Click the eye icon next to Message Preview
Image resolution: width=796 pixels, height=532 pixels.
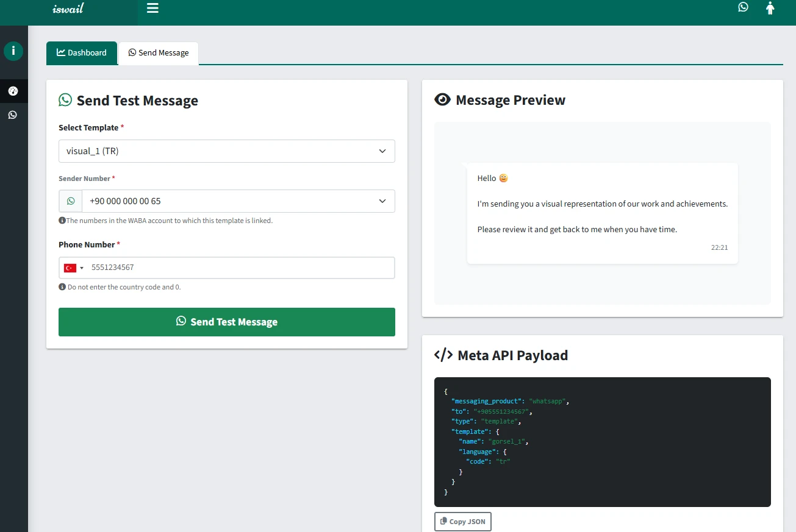tap(442, 100)
